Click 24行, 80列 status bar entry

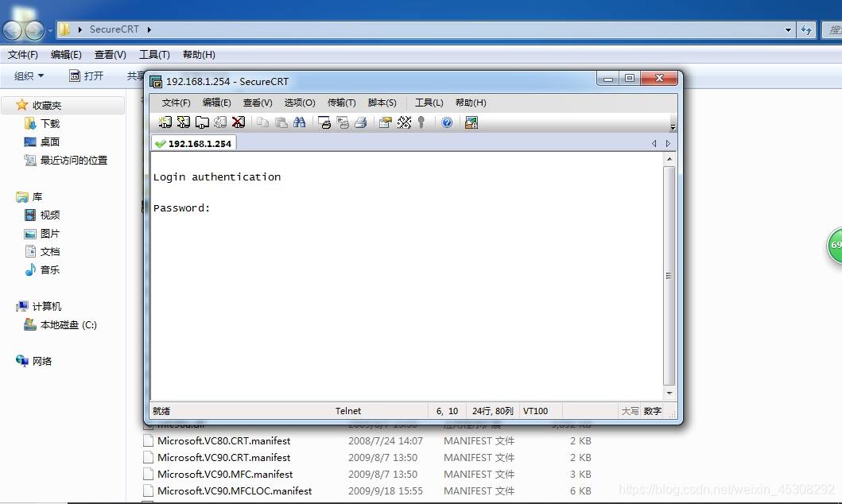click(492, 411)
